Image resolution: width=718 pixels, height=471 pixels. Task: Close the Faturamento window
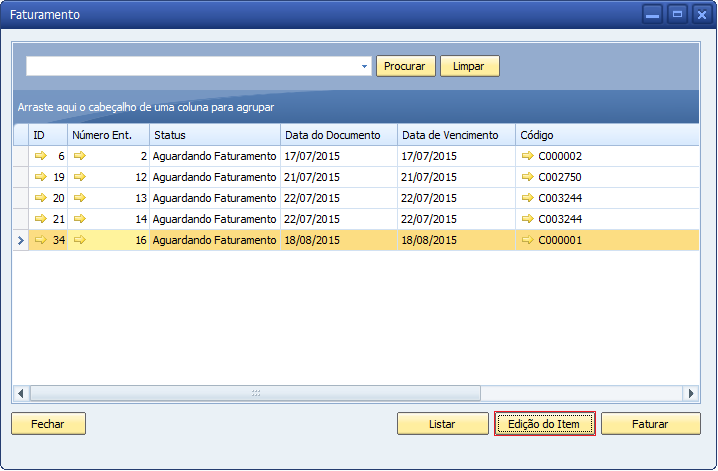coord(702,15)
